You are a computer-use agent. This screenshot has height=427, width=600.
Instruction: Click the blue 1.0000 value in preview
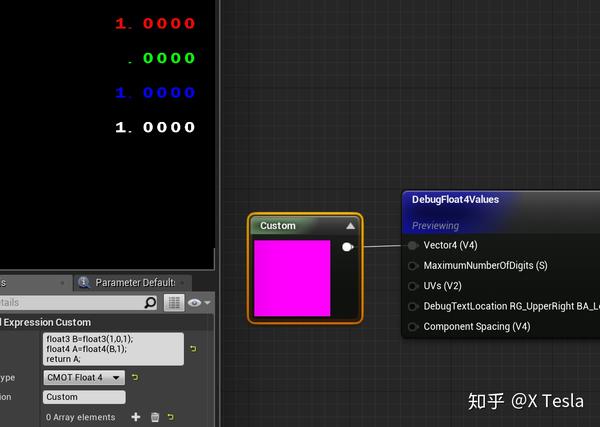pos(155,93)
